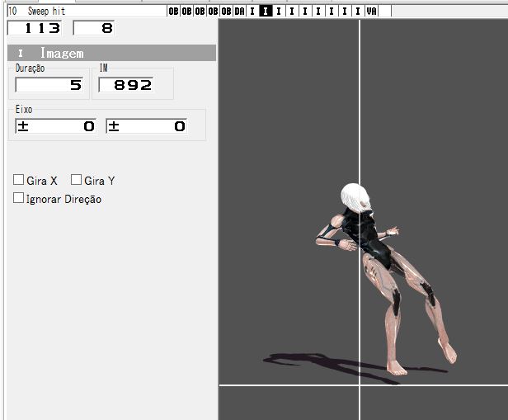Select the I cell just before VA
Image resolution: width=508 pixels, height=420 pixels.
pyautogui.click(x=358, y=12)
